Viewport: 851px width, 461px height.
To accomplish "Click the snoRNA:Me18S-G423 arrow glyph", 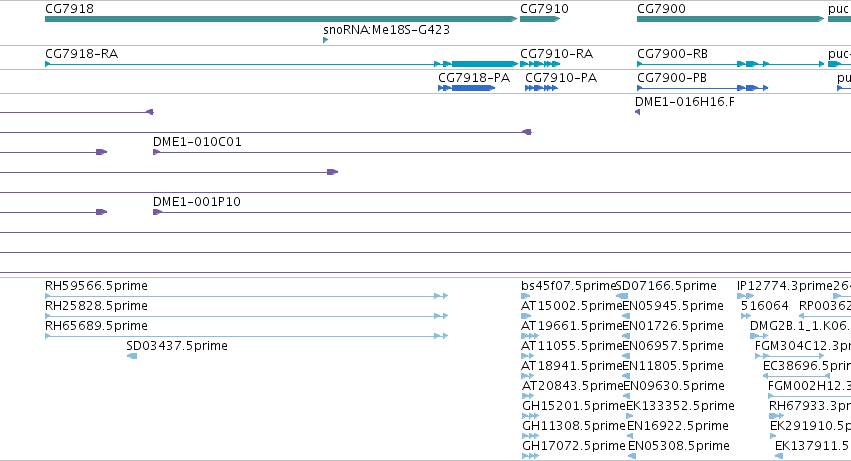I will [x=326, y=40].
